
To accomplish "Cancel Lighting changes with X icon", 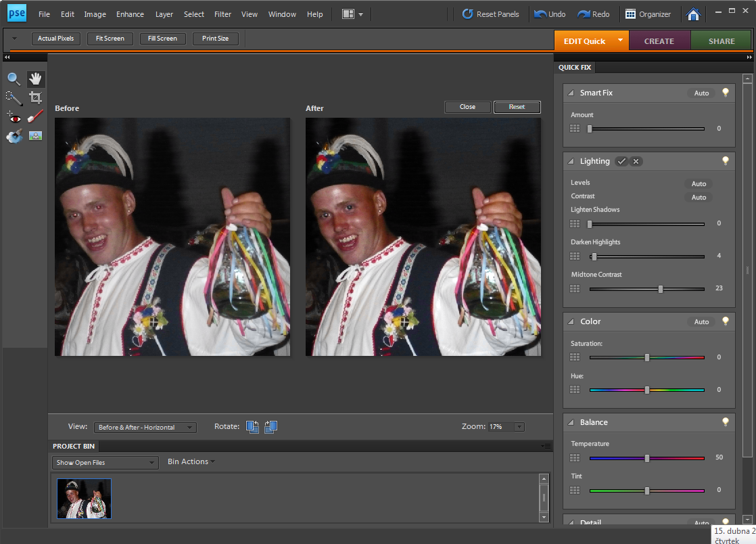I will pos(636,161).
